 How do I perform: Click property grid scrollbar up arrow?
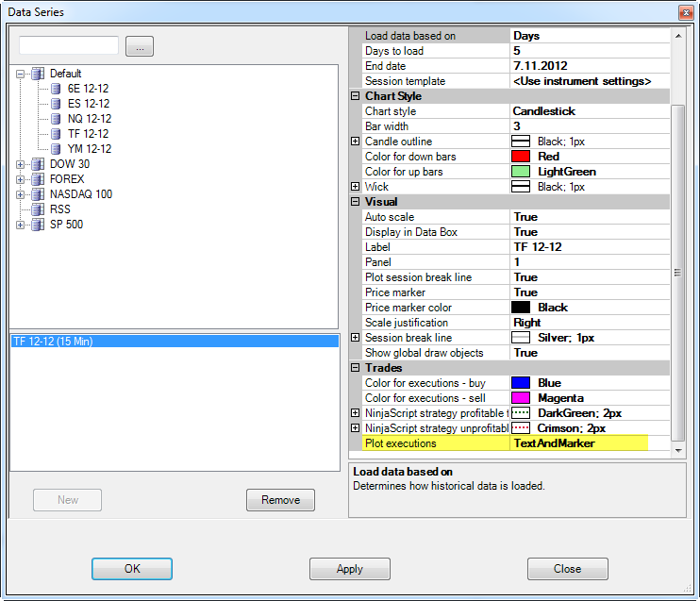pyautogui.click(x=678, y=36)
